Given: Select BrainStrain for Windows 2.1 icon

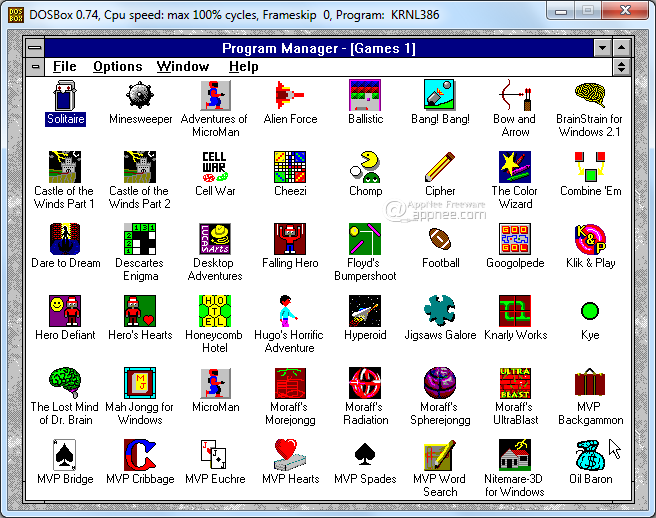Looking at the screenshot, I should coord(590,95).
